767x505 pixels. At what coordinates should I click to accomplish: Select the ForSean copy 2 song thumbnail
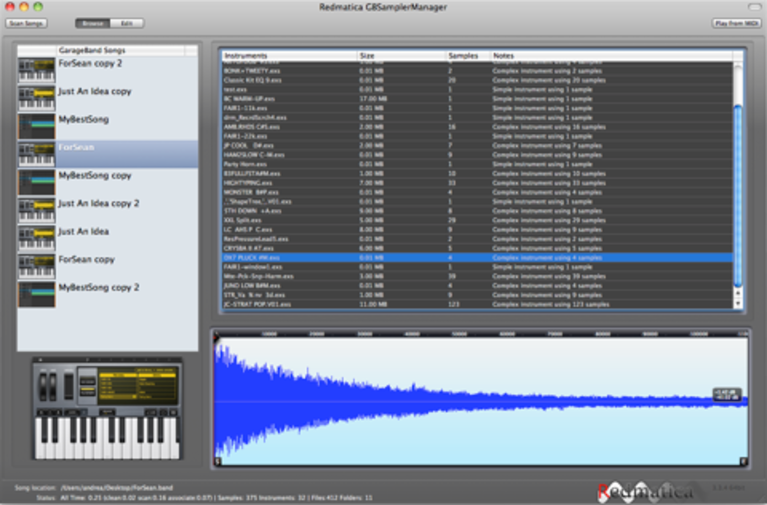[37, 70]
